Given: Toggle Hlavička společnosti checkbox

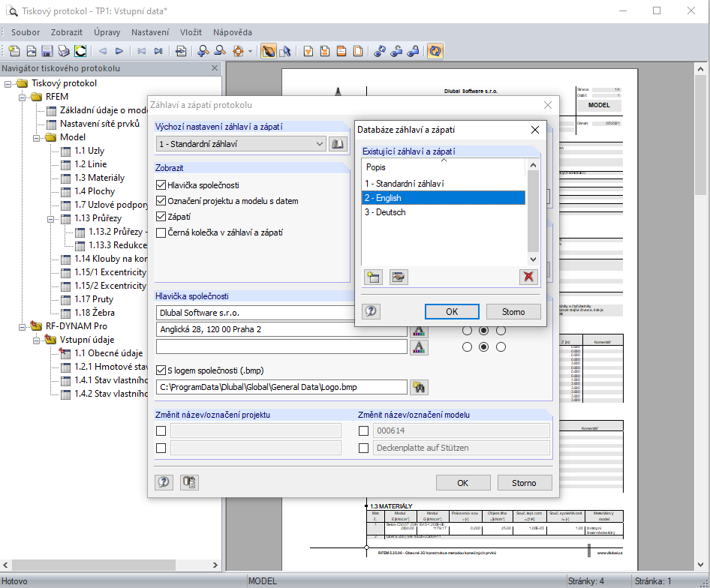Looking at the screenshot, I should click(x=161, y=185).
